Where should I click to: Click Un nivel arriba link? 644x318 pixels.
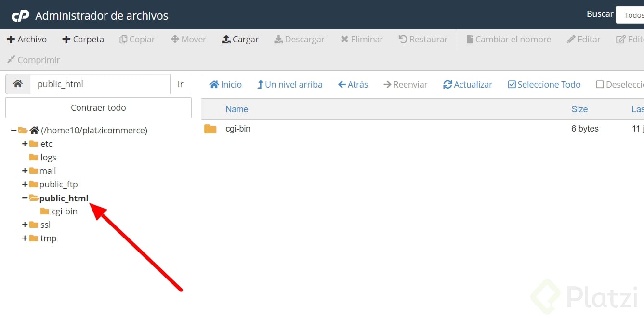tap(289, 85)
